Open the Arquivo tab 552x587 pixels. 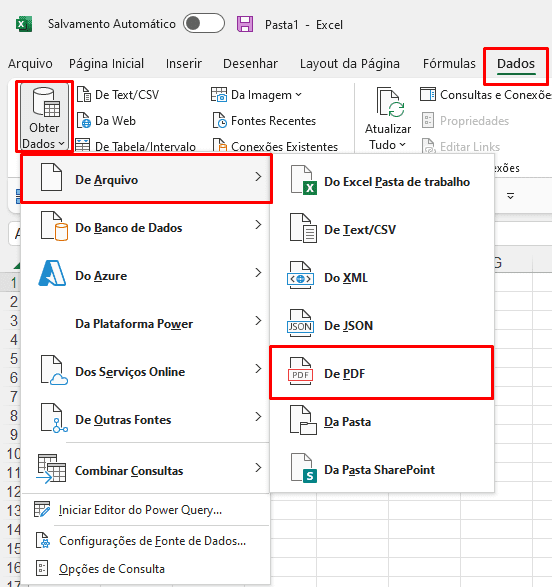[x=30, y=64]
